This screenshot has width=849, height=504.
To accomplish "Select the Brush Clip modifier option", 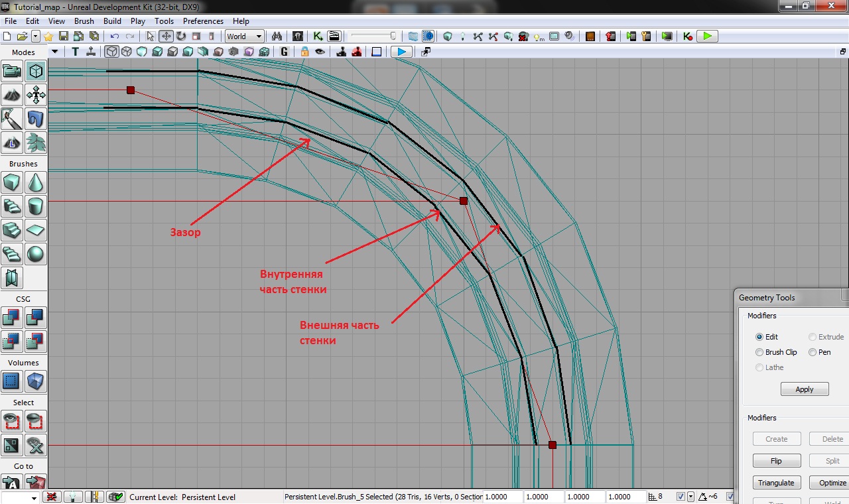I will click(x=759, y=352).
